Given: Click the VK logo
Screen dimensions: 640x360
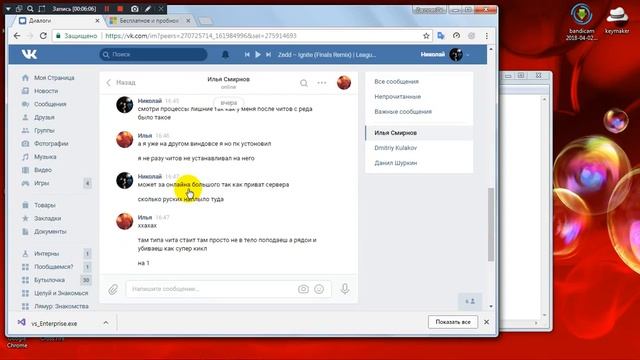Looking at the screenshot, I should click(29, 54).
